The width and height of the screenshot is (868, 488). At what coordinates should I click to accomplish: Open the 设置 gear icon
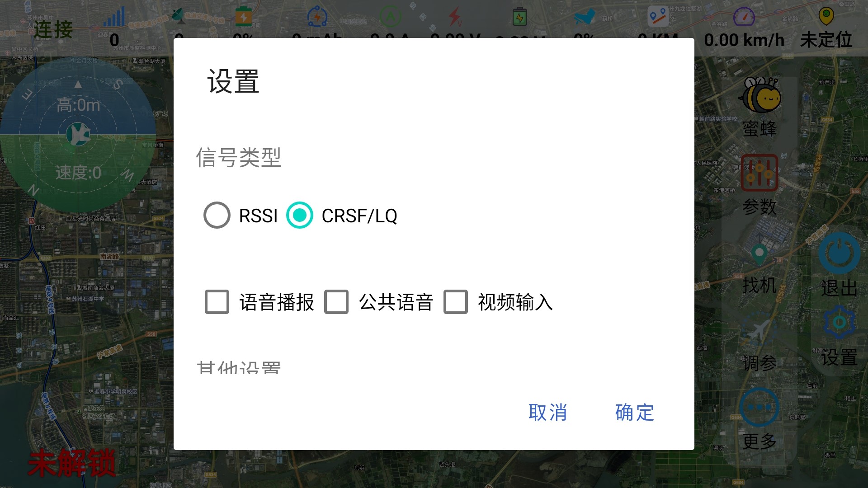tap(840, 323)
